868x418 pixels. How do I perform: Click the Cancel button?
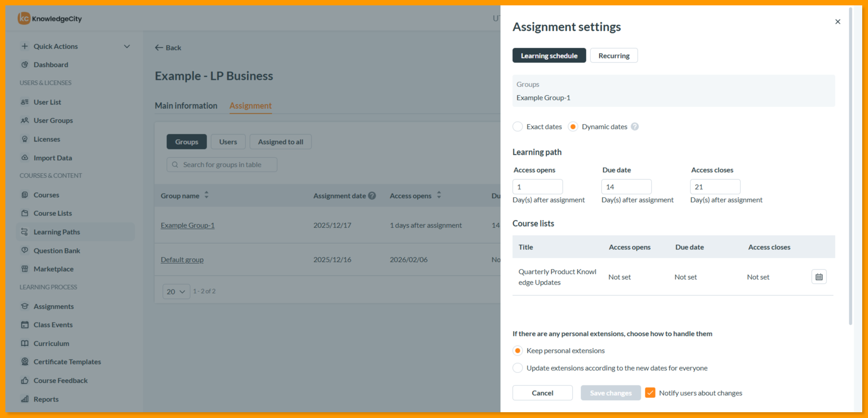542,393
